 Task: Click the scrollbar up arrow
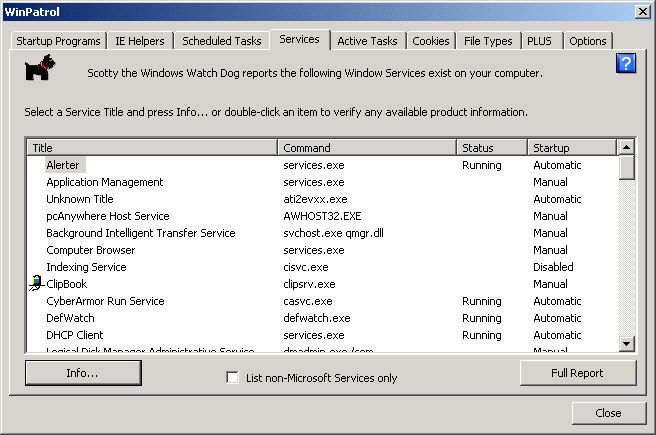point(626,147)
